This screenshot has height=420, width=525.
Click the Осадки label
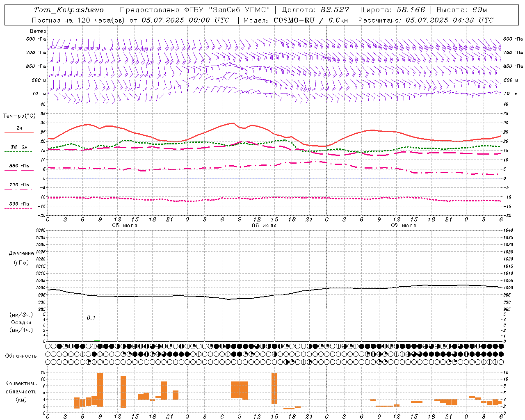[x=21, y=322]
